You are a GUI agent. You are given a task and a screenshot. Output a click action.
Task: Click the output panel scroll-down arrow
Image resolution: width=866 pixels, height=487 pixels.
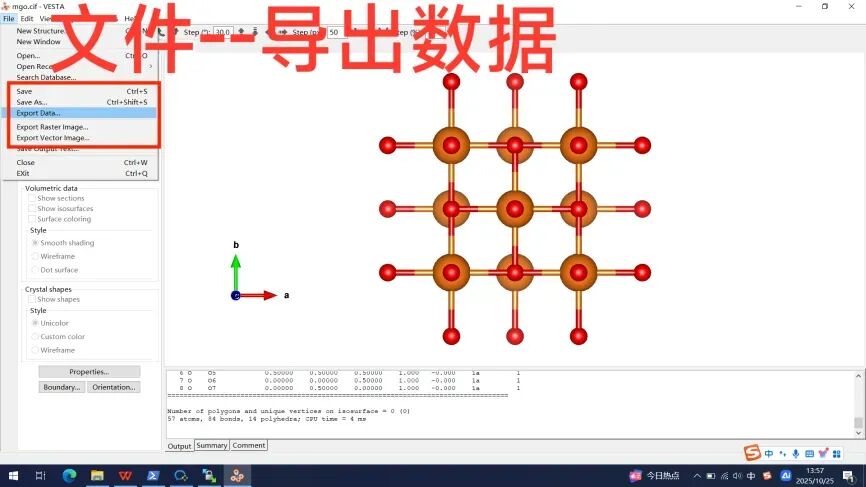pos(858,433)
